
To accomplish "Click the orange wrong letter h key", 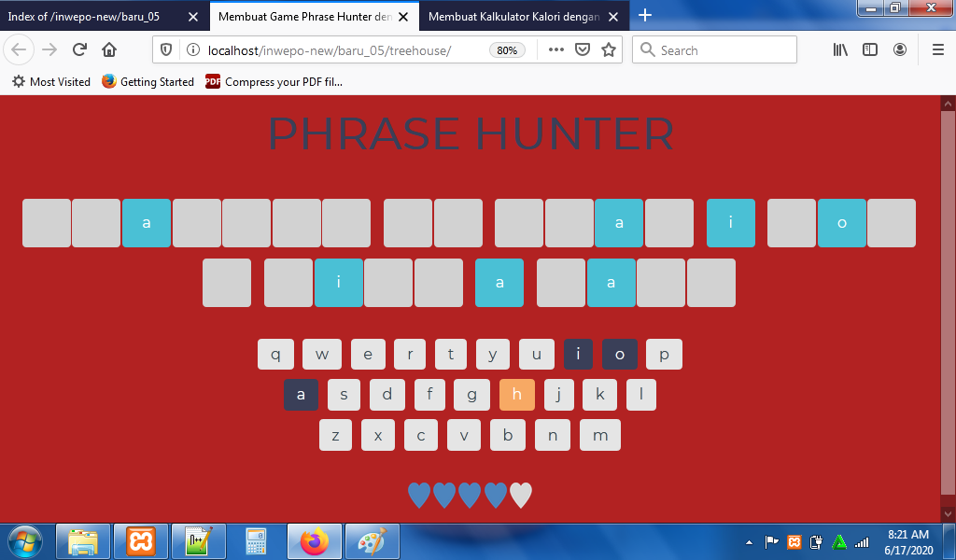I will (517, 394).
